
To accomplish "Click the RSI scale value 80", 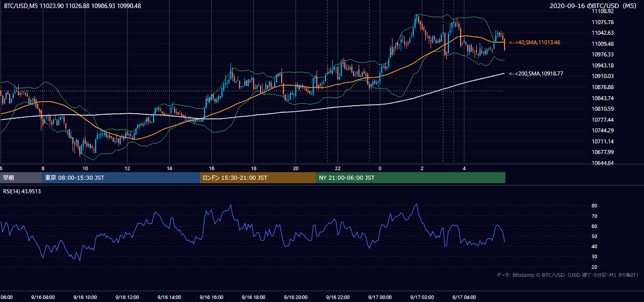I will pyautogui.click(x=594, y=206).
